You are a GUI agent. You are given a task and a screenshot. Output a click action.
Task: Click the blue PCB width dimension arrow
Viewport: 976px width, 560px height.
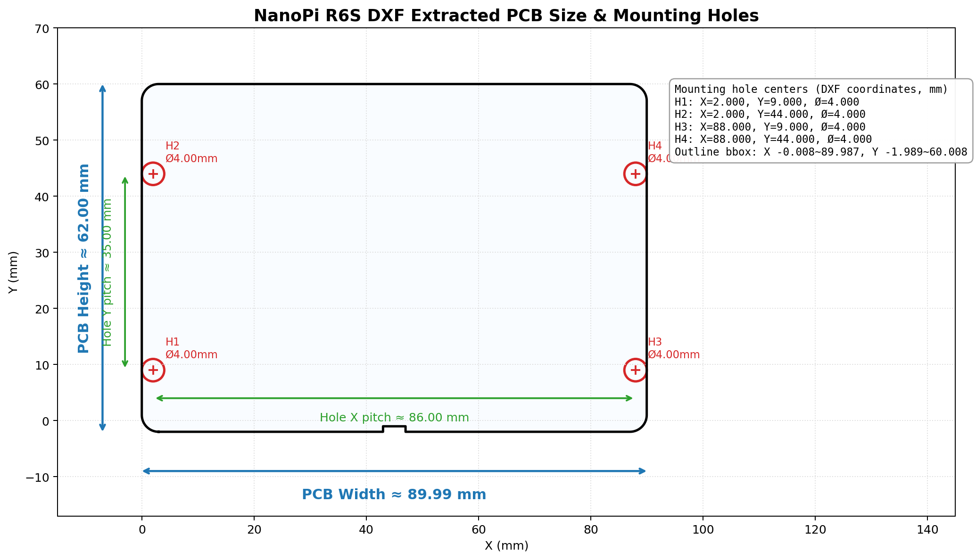(x=394, y=471)
